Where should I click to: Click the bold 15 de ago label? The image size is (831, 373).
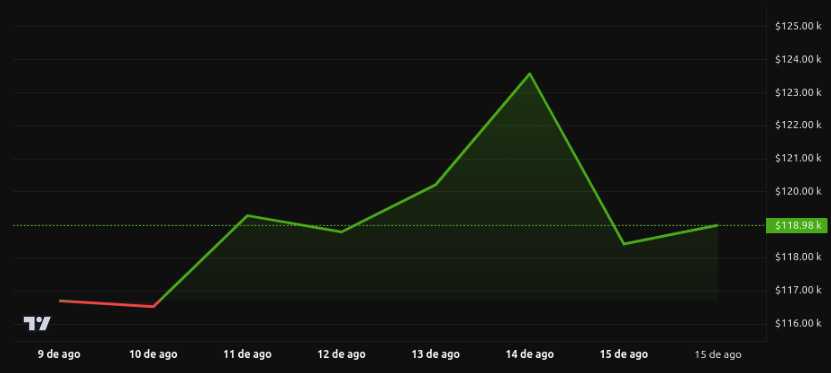pos(624,354)
